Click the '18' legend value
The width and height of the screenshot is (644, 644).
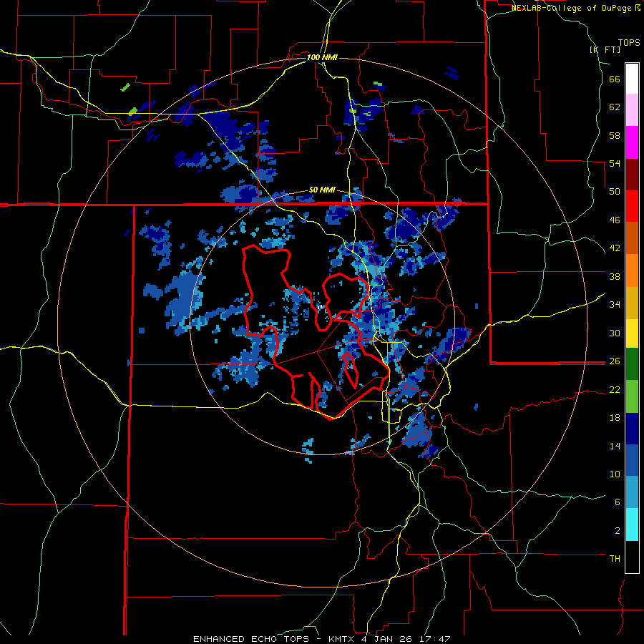(615, 418)
